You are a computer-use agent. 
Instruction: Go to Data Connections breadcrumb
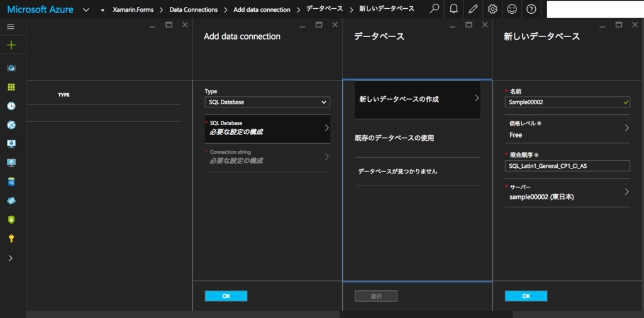[x=194, y=9]
